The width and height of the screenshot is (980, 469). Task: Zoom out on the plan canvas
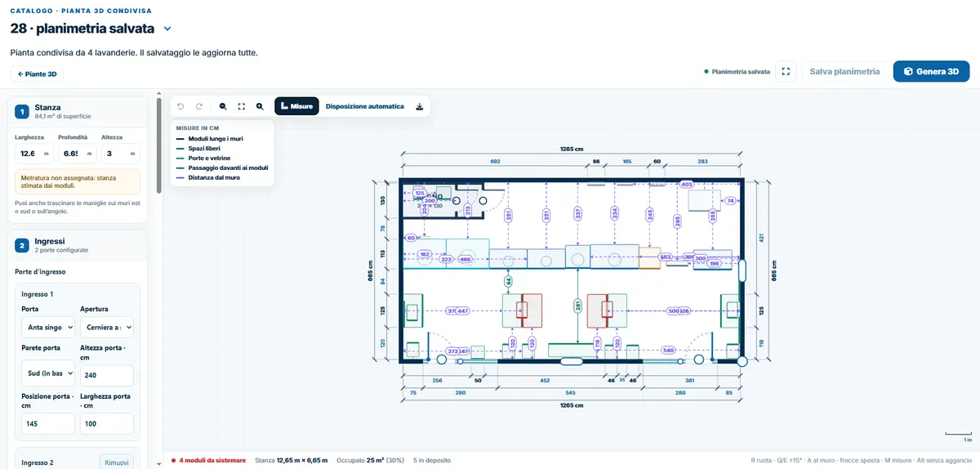tap(223, 106)
